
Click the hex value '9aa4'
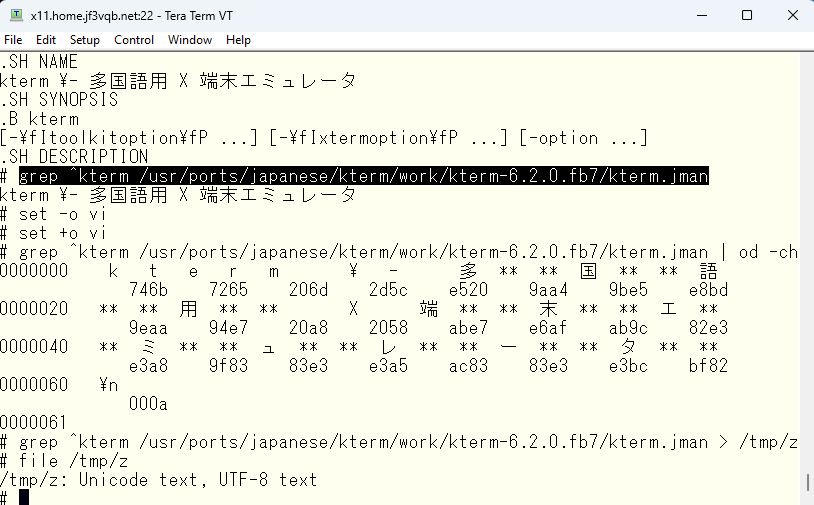tap(548, 290)
